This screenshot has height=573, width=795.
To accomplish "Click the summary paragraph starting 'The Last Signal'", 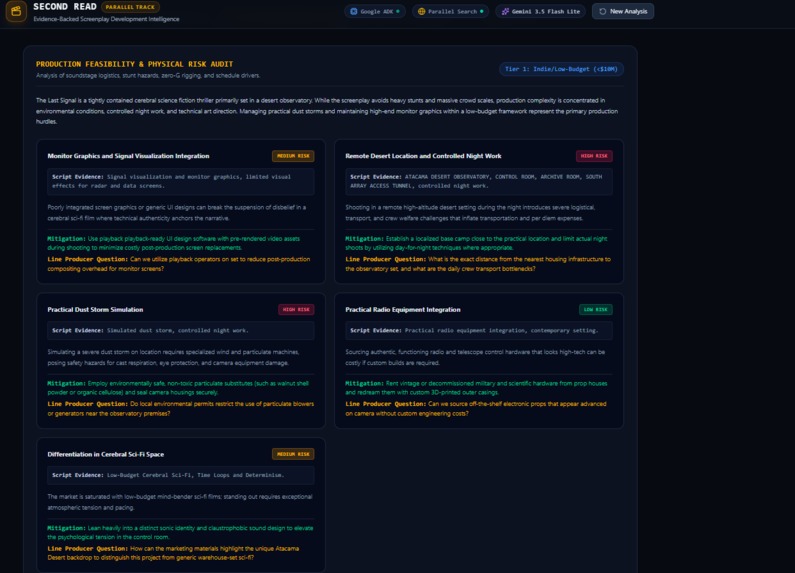I will 327,111.
